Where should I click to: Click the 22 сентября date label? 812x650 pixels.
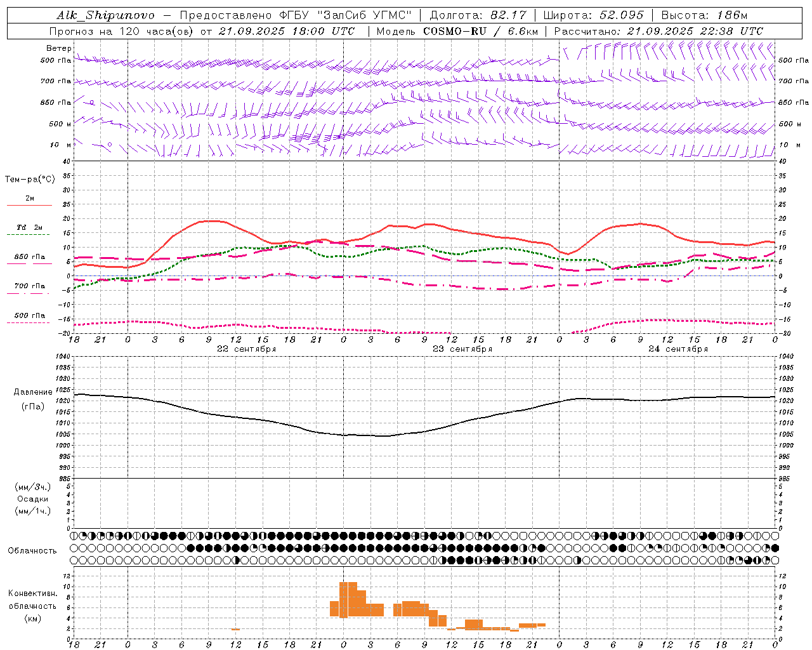(x=246, y=349)
